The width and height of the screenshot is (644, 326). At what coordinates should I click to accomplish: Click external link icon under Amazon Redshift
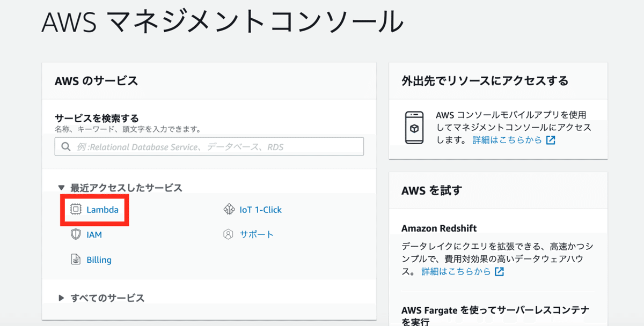(x=499, y=271)
